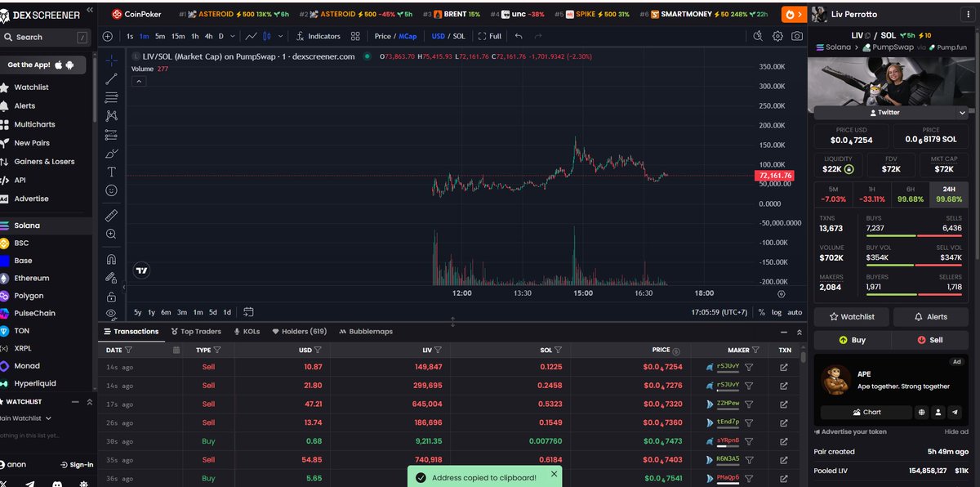Go to New Pairs page
The height and width of the screenshot is (487, 980).
pos(32,143)
